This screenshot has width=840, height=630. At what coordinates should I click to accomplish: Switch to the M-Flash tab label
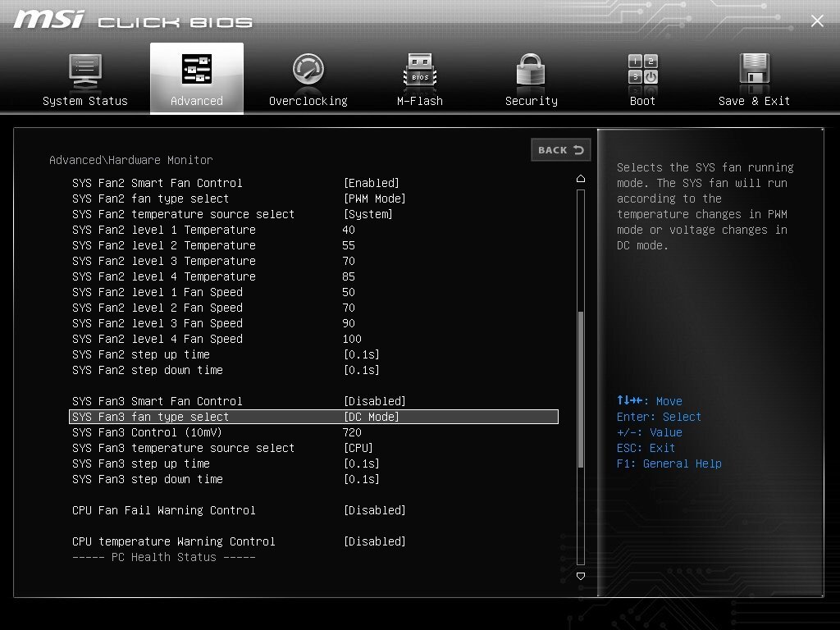click(x=420, y=101)
